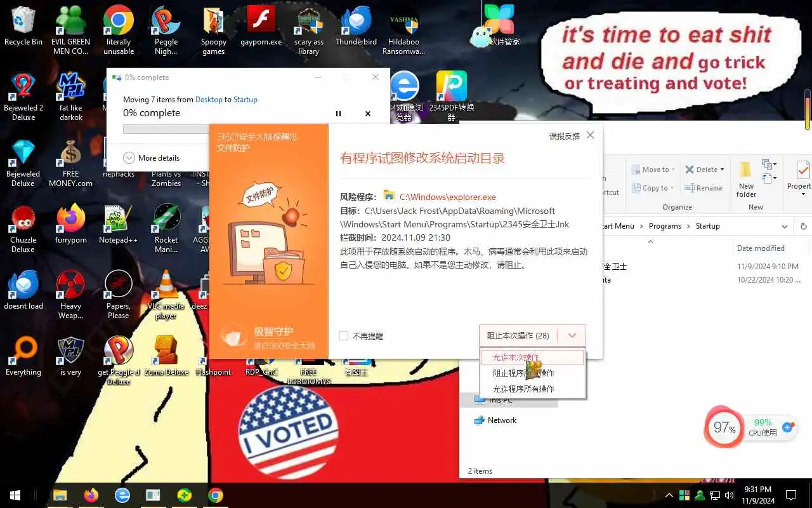
Task: Open Hildaboo Ransomware desktop icon
Action: [404, 30]
